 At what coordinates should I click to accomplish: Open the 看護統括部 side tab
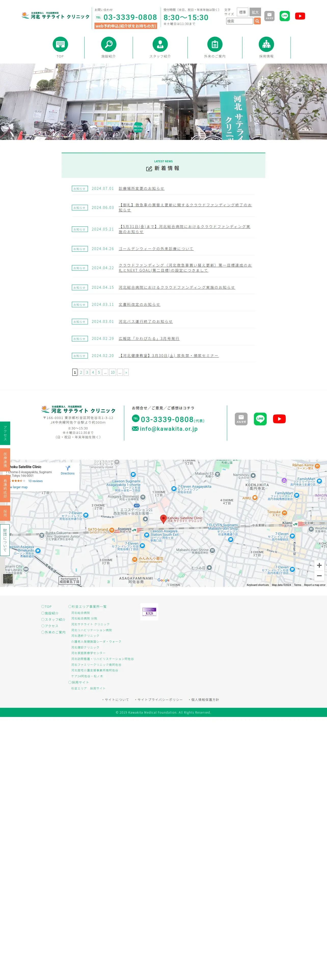coord(5,488)
